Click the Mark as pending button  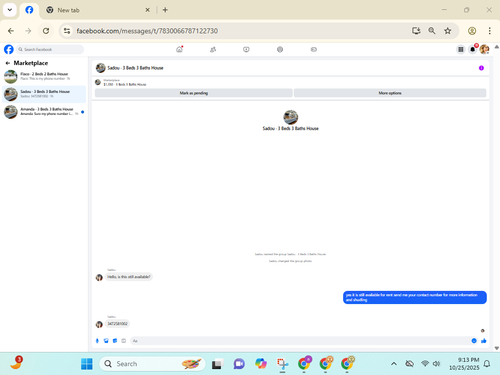(x=194, y=93)
